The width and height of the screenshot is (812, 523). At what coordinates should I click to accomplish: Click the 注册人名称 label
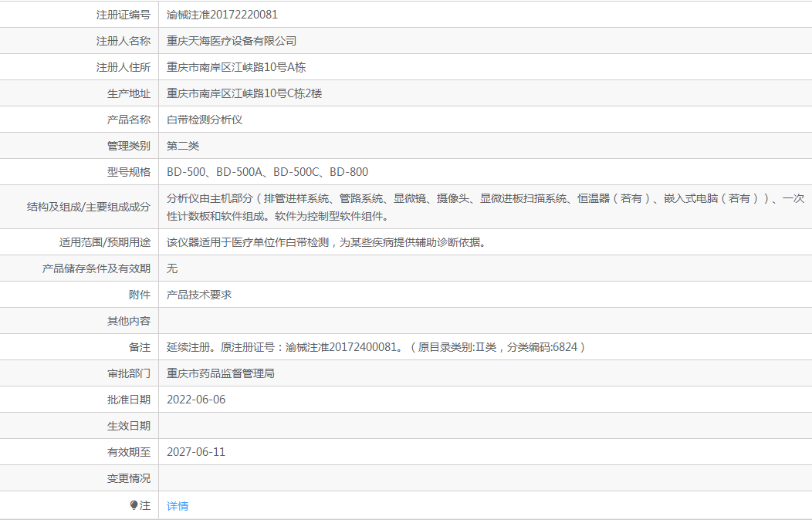[x=123, y=41]
